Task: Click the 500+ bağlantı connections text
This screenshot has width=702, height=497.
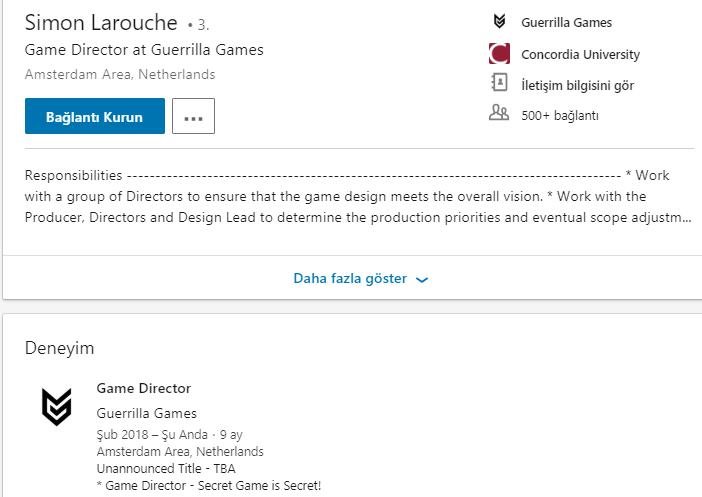Action: [560, 116]
